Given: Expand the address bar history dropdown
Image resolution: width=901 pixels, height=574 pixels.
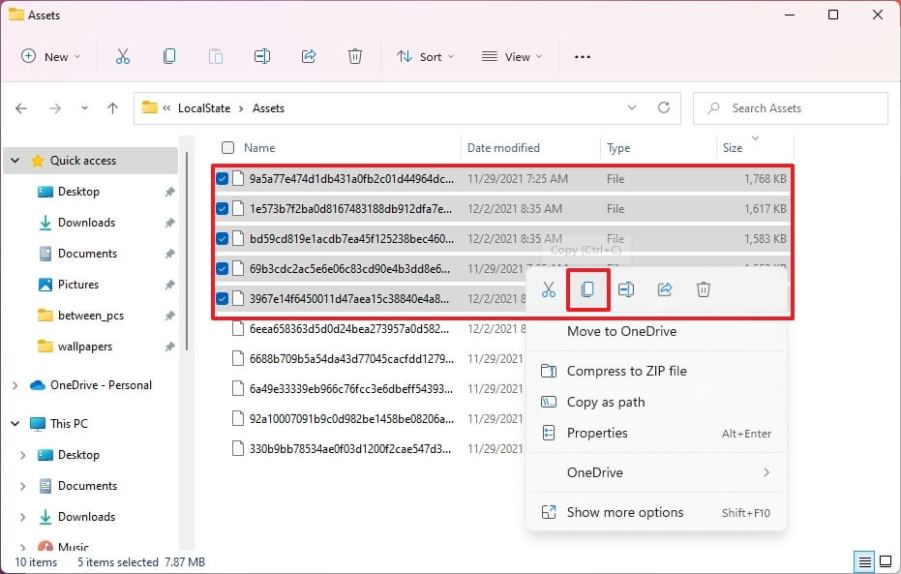Looking at the screenshot, I should click(x=632, y=107).
